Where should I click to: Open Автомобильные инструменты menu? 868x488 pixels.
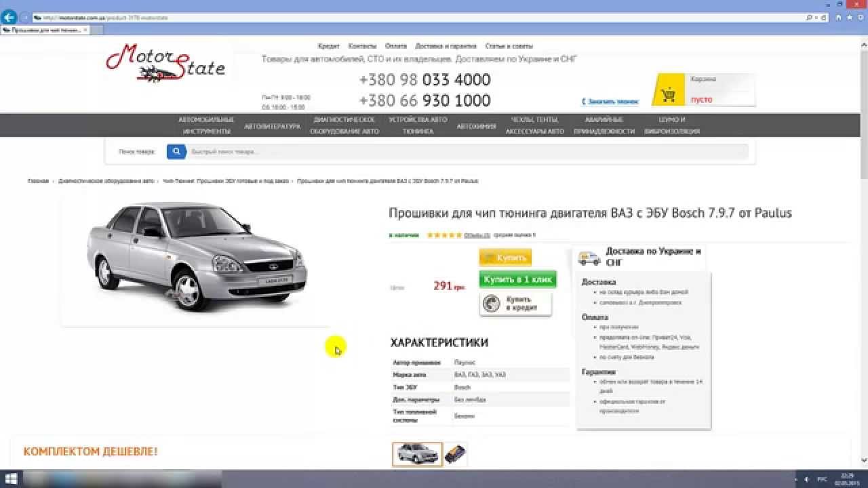click(206, 125)
